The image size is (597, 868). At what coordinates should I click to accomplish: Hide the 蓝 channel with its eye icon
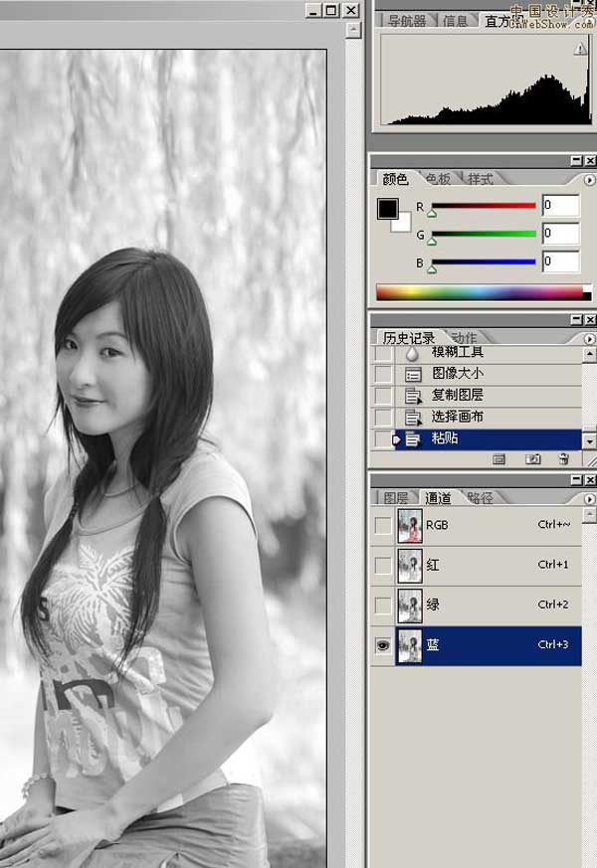click(382, 645)
